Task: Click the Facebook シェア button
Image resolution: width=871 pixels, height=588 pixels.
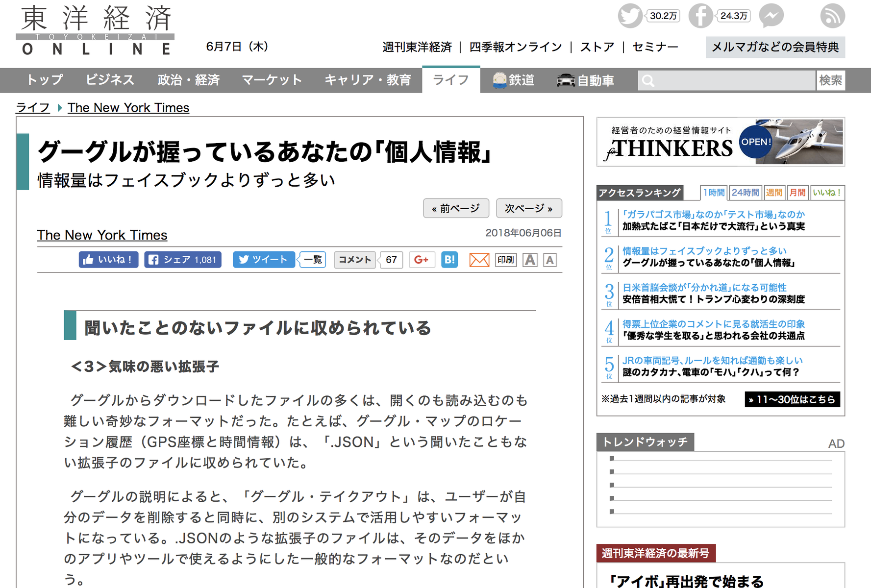Action: (x=183, y=260)
